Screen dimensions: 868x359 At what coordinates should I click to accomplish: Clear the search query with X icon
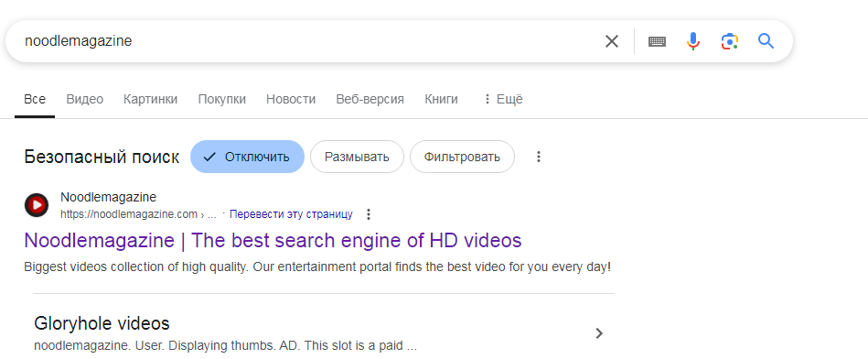pyautogui.click(x=611, y=41)
